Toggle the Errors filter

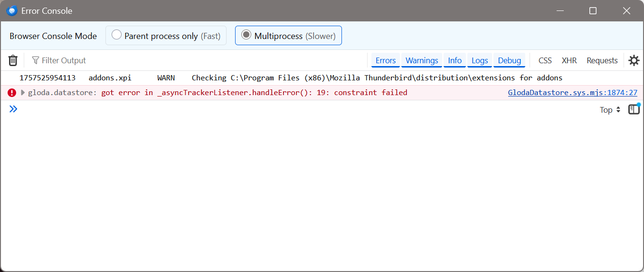[385, 60]
